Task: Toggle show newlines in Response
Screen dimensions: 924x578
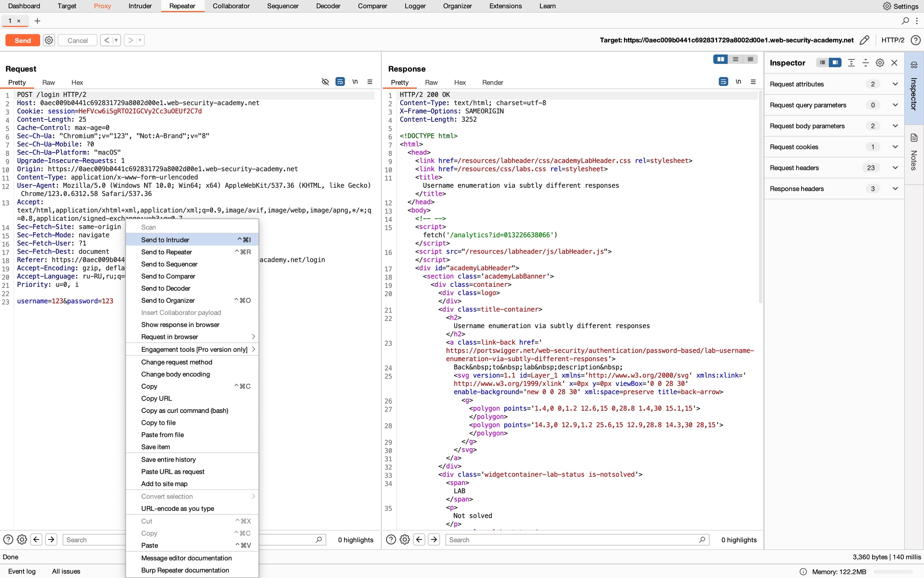Action: point(738,82)
